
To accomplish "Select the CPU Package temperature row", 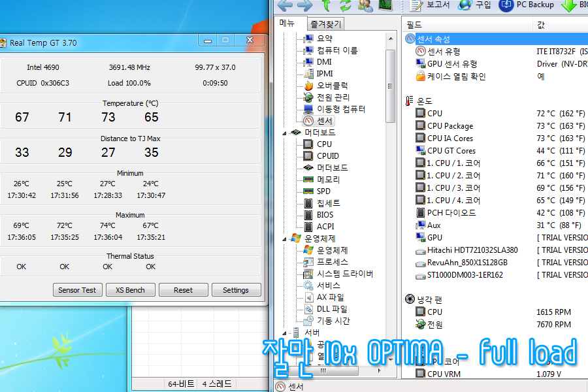I will click(x=496, y=125).
